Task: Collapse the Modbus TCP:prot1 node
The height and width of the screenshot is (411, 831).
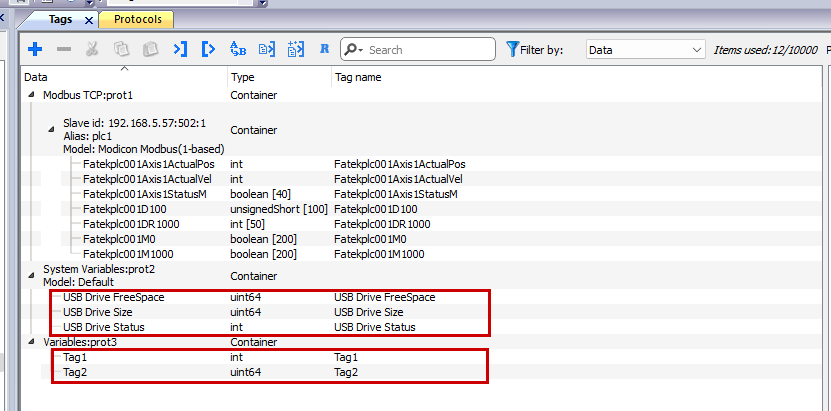Action: pyautogui.click(x=32, y=95)
